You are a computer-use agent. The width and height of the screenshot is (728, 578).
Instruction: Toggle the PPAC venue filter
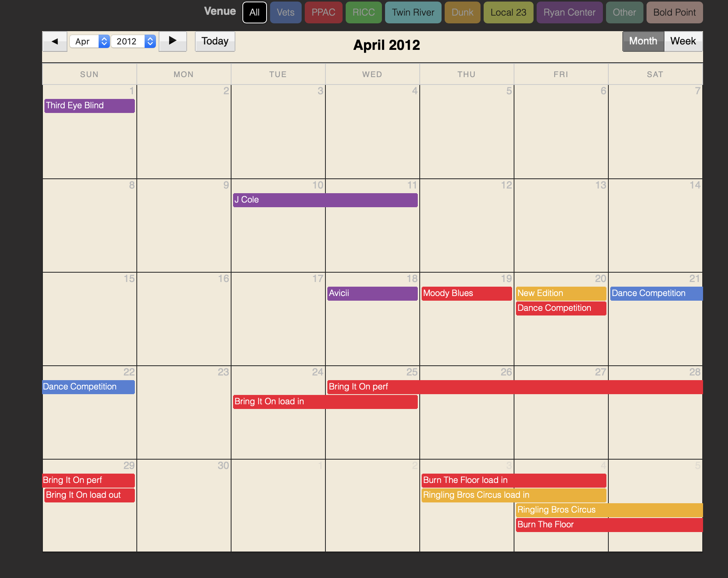(x=323, y=12)
